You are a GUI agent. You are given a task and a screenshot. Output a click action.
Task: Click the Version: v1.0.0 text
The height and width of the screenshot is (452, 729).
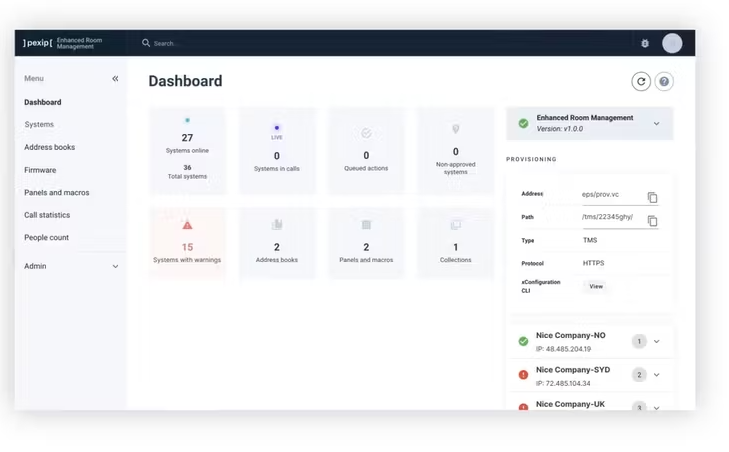click(x=560, y=129)
